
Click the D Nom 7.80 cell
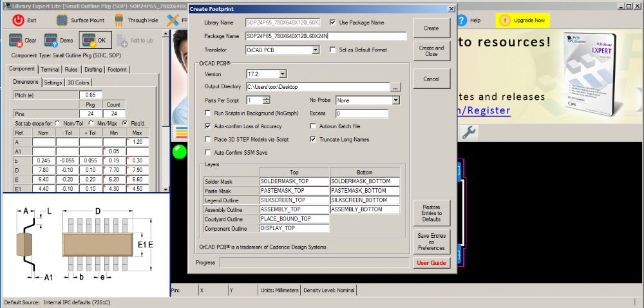[44, 170]
